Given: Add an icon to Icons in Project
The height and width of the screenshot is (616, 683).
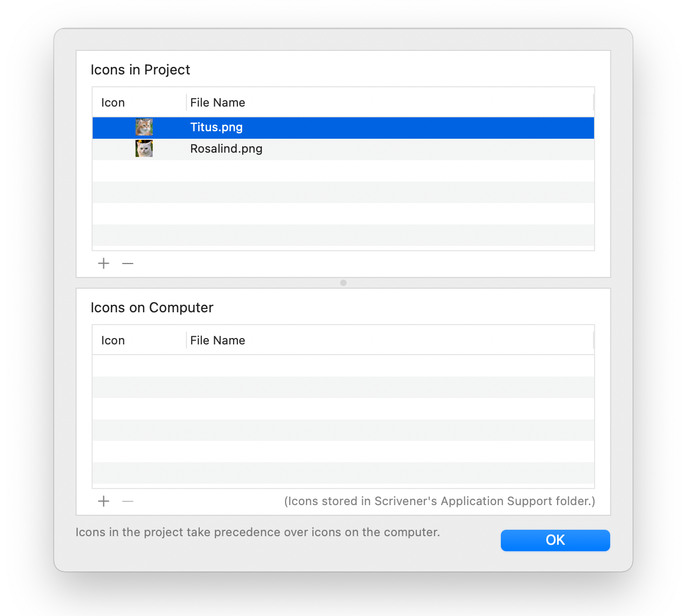Looking at the screenshot, I should 104,264.
